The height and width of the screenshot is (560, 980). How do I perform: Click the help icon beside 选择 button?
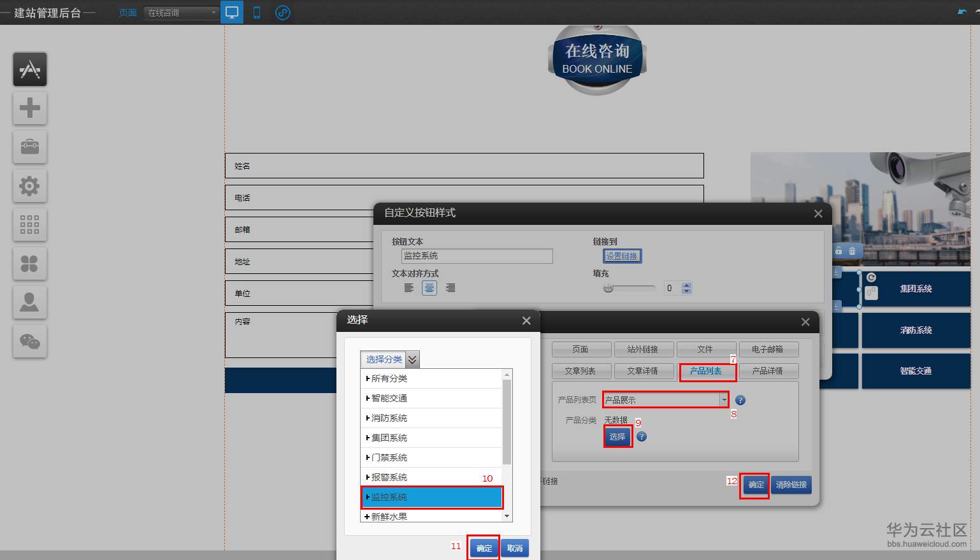point(642,436)
